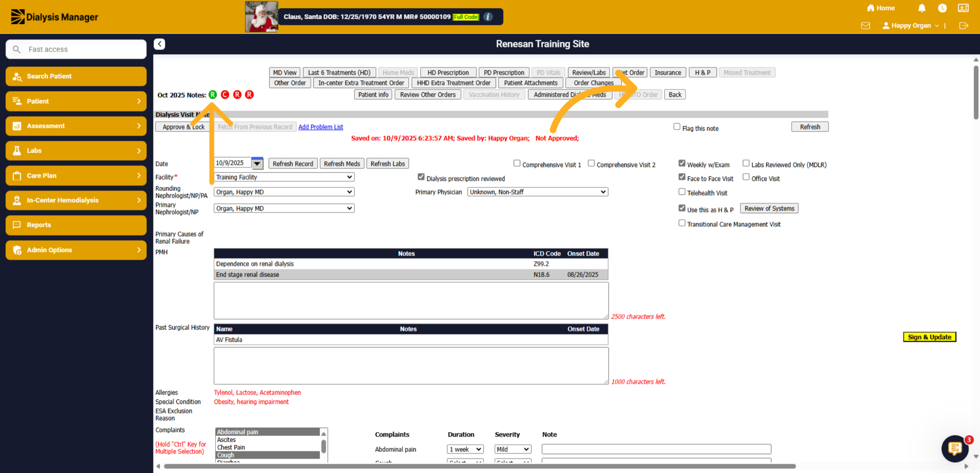
Task: Open Abdominal pain Severity dropdown
Action: [512, 449]
